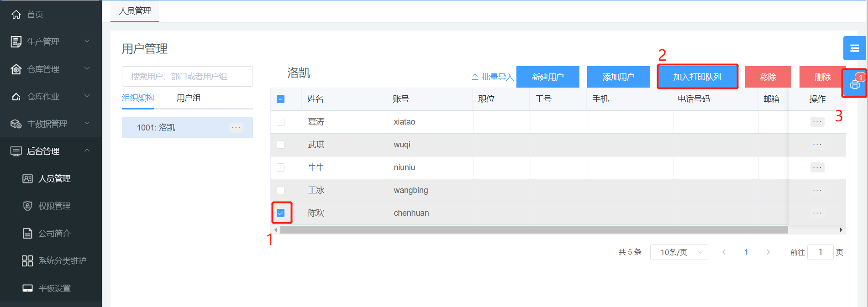Image resolution: width=868 pixels, height=307 pixels.
Task: Click the horizontal table scrollbar
Action: click(x=533, y=230)
